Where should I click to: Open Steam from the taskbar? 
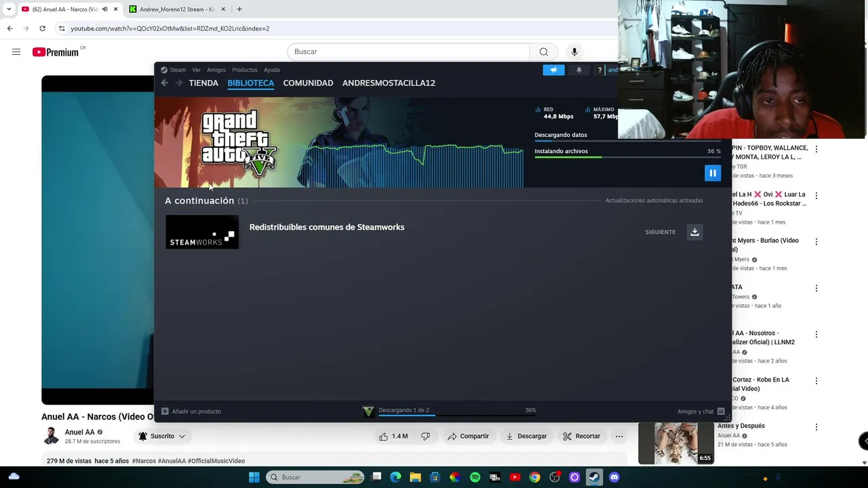pyautogui.click(x=594, y=477)
